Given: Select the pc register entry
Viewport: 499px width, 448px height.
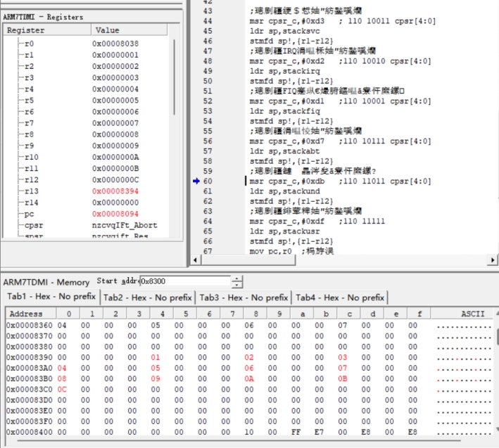Looking at the screenshot, I should coord(30,214).
